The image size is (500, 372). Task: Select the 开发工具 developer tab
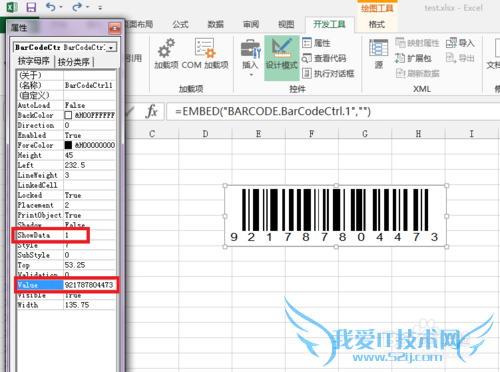click(329, 24)
